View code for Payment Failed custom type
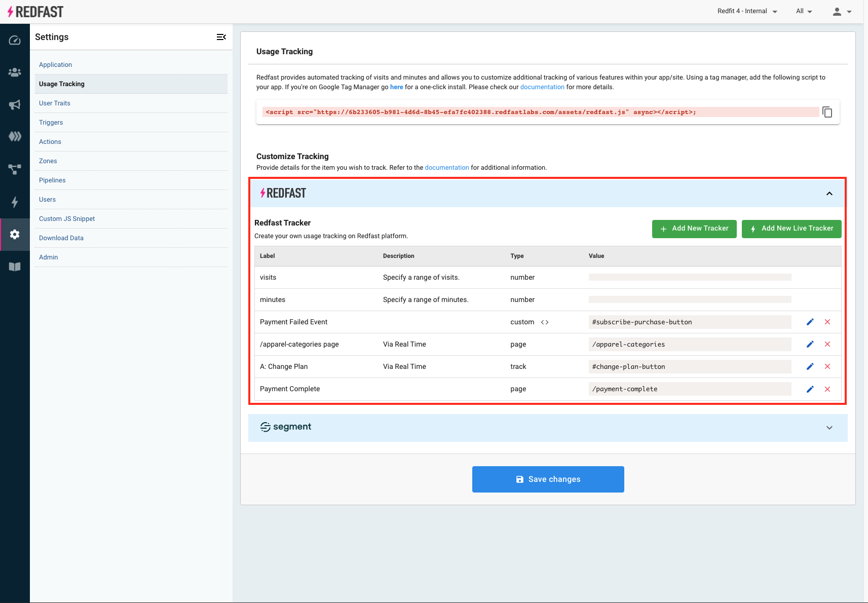This screenshot has height=603, width=868. (545, 322)
